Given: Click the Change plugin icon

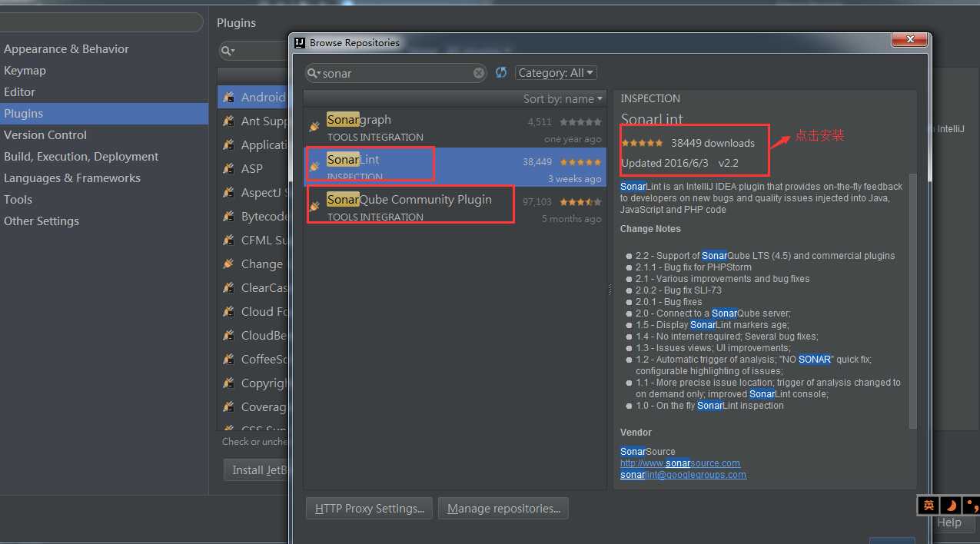Looking at the screenshot, I should coord(228,264).
